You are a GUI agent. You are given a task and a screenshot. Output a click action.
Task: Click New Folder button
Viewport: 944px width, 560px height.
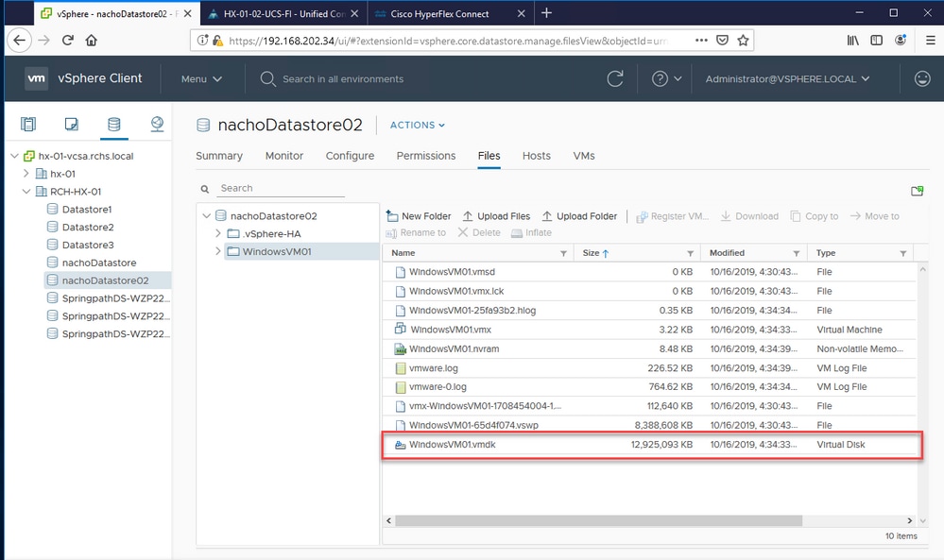coord(419,216)
